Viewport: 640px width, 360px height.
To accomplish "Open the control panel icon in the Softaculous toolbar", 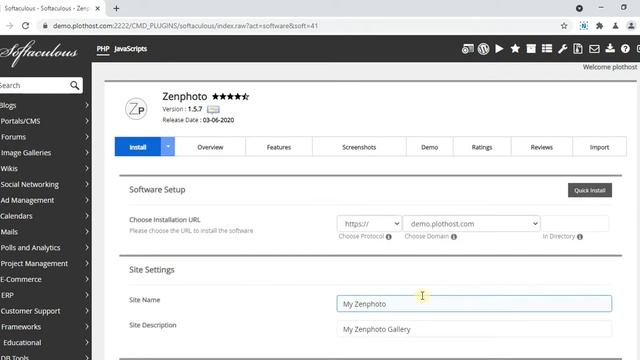I will click(x=468, y=49).
